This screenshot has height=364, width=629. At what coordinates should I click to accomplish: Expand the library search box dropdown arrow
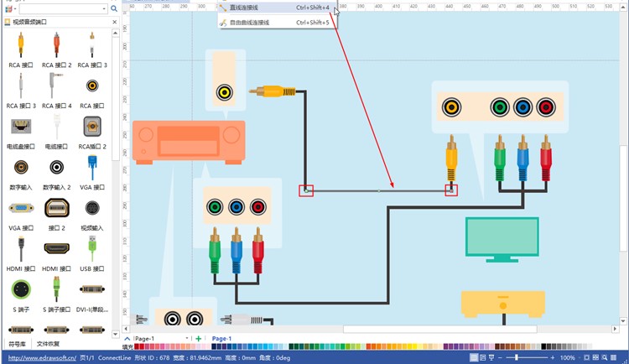click(104, 8)
